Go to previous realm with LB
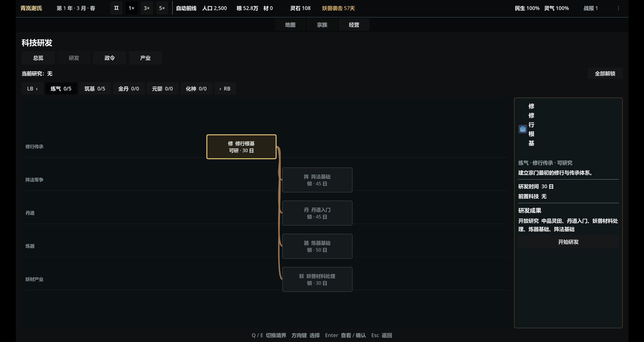This screenshot has height=342, width=644. [33, 89]
